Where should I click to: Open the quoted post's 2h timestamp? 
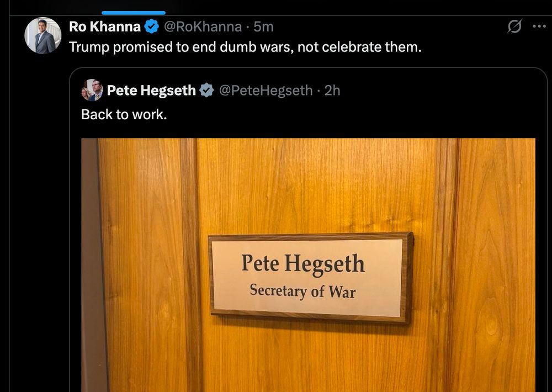click(332, 91)
